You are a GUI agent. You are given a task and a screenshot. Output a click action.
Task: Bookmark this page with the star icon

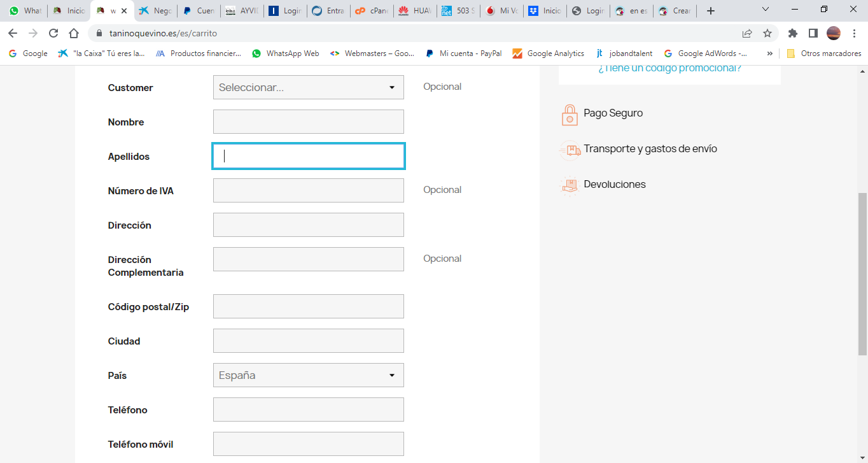(x=767, y=33)
